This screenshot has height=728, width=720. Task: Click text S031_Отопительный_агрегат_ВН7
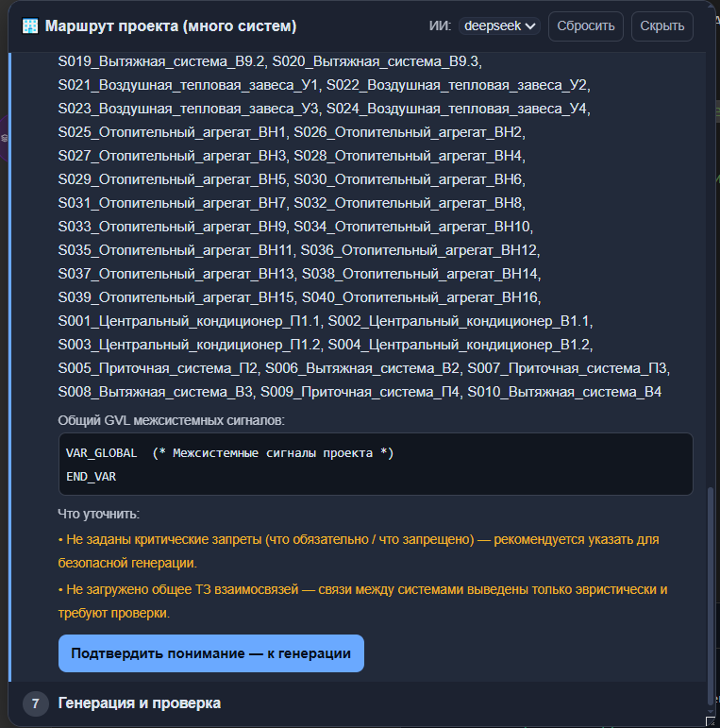coord(172,203)
